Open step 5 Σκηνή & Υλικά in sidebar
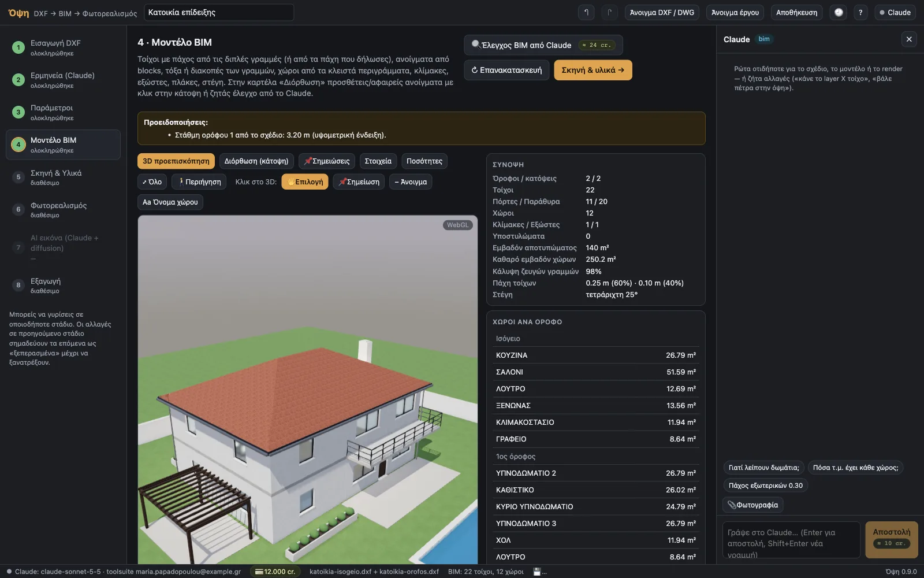This screenshot has height=578, width=924. tap(64, 177)
